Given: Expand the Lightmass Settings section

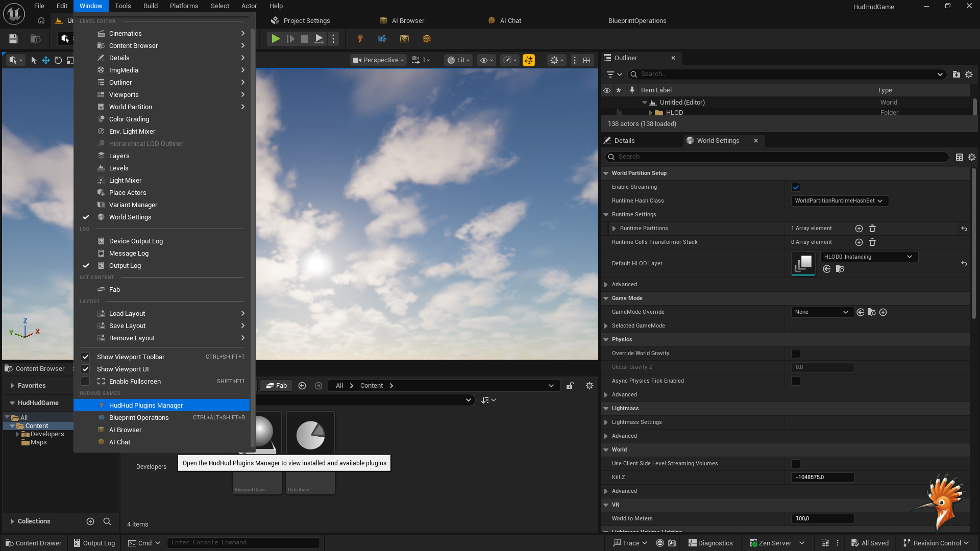Looking at the screenshot, I should point(606,422).
